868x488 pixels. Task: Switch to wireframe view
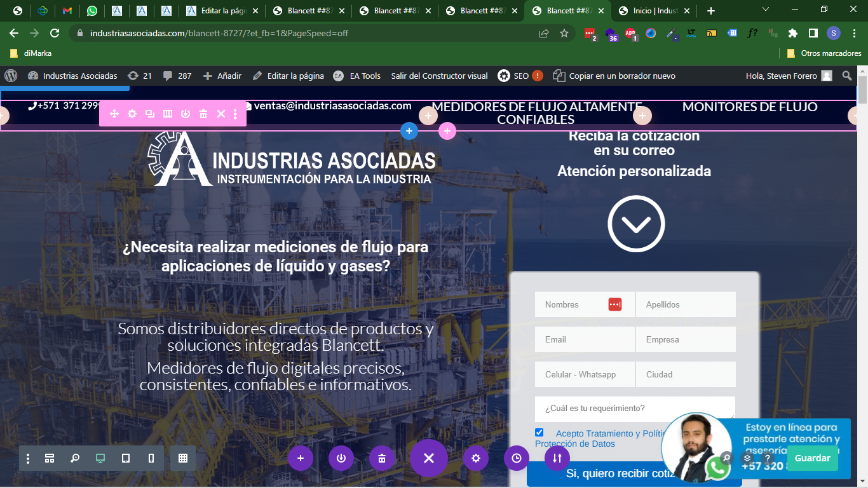pyautogui.click(x=50, y=458)
